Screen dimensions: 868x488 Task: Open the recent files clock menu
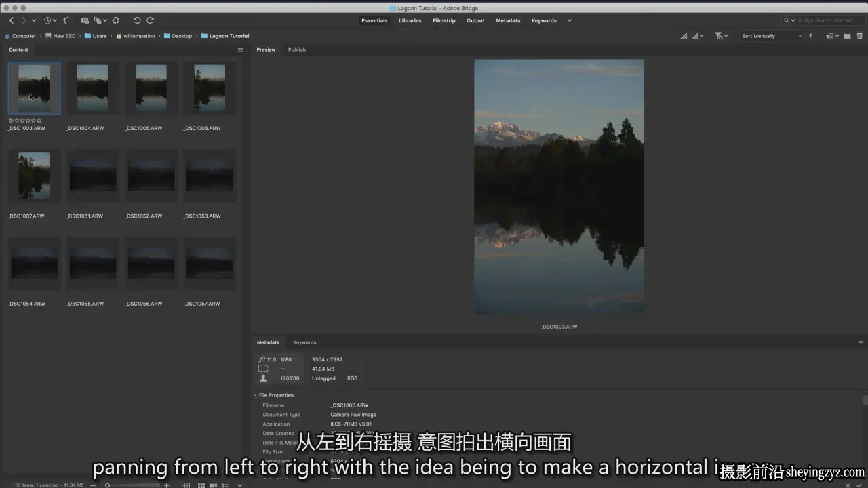[49, 21]
